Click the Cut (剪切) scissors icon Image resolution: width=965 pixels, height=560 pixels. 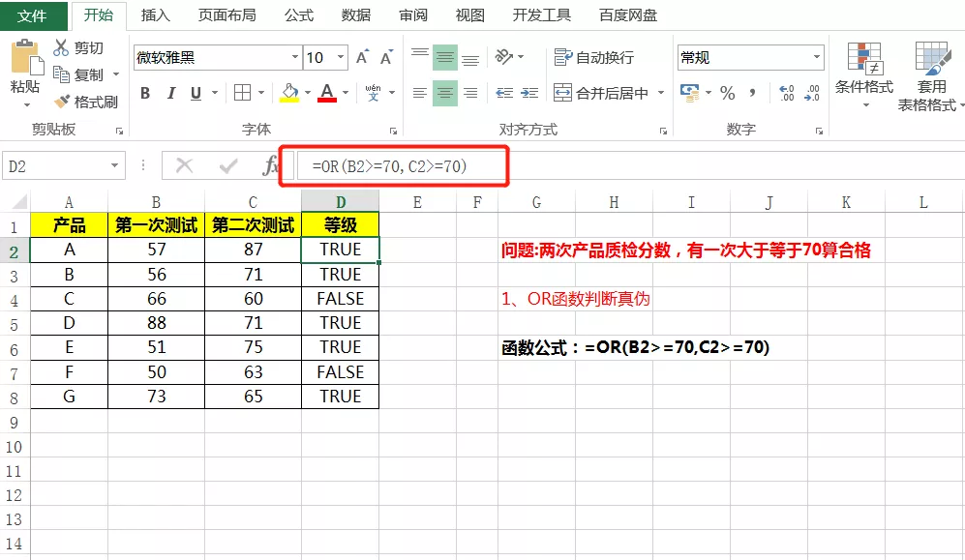pos(61,48)
